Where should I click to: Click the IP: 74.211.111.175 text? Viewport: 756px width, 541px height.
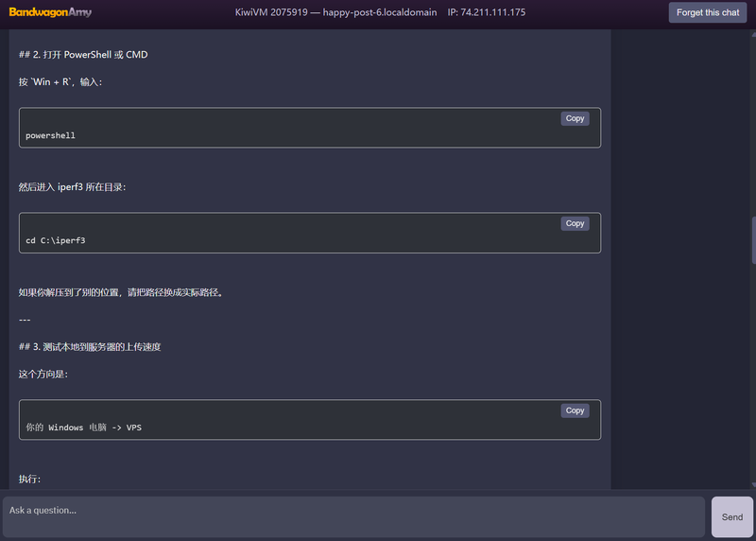[x=486, y=12]
